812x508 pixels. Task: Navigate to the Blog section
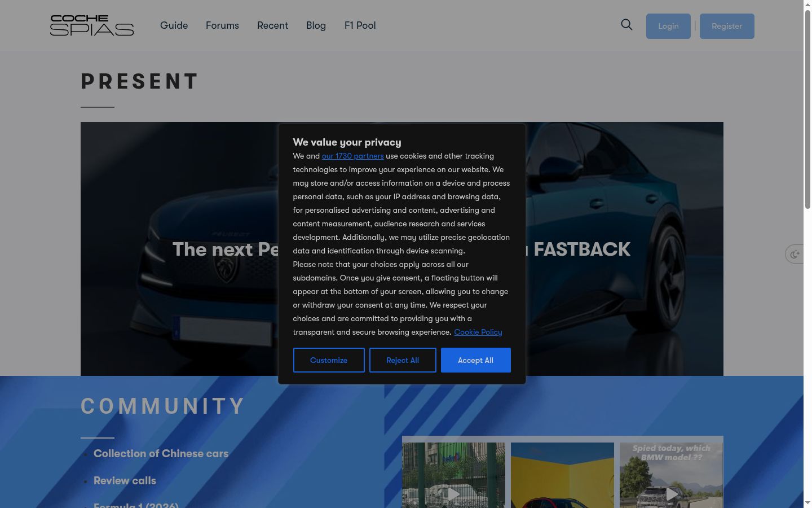[x=316, y=25]
